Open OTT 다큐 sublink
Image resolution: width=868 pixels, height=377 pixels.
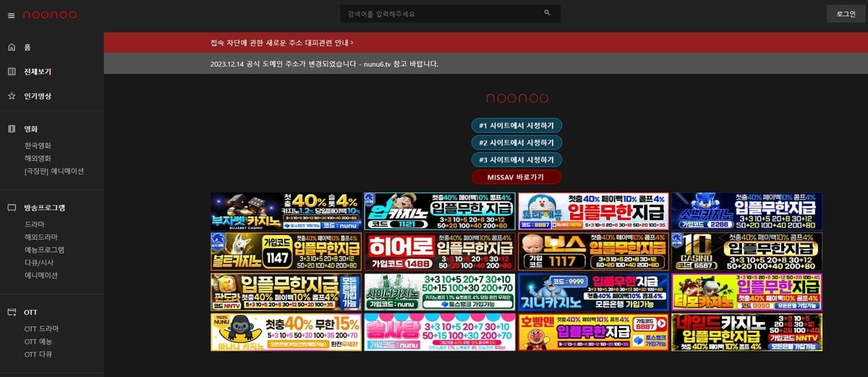tap(38, 354)
